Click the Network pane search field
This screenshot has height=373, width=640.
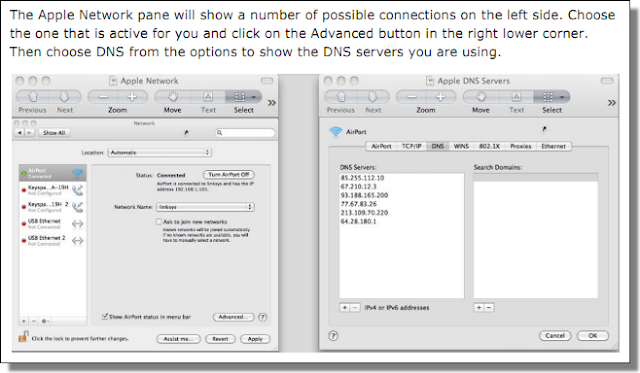(x=245, y=133)
